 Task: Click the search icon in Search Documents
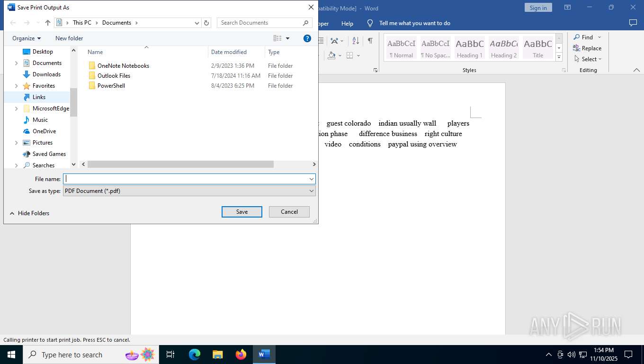coord(306,23)
